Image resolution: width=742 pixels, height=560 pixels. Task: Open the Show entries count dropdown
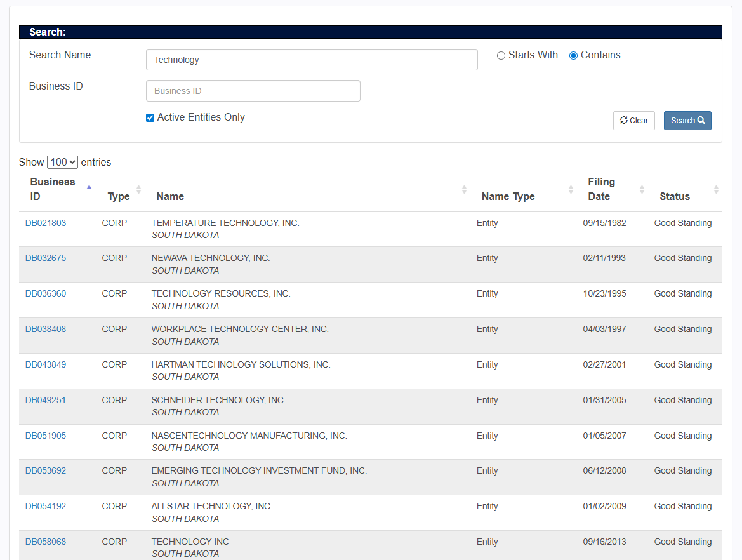62,163
